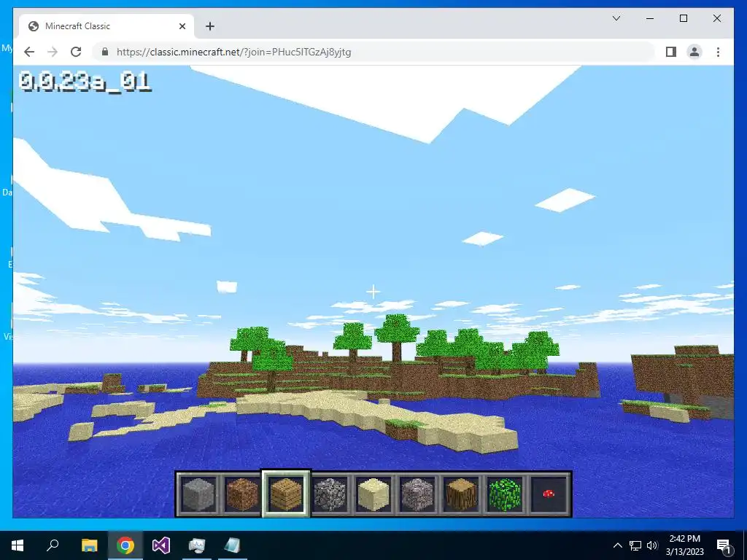Select the wood log block in hotbar
This screenshot has width=747, height=560.
tap(461, 494)
